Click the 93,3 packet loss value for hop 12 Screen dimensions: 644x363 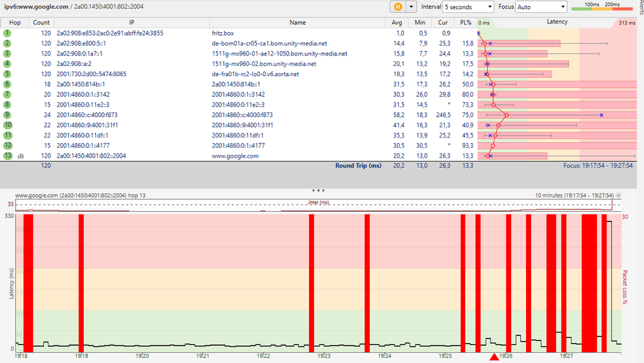click(x=467, y=145)
